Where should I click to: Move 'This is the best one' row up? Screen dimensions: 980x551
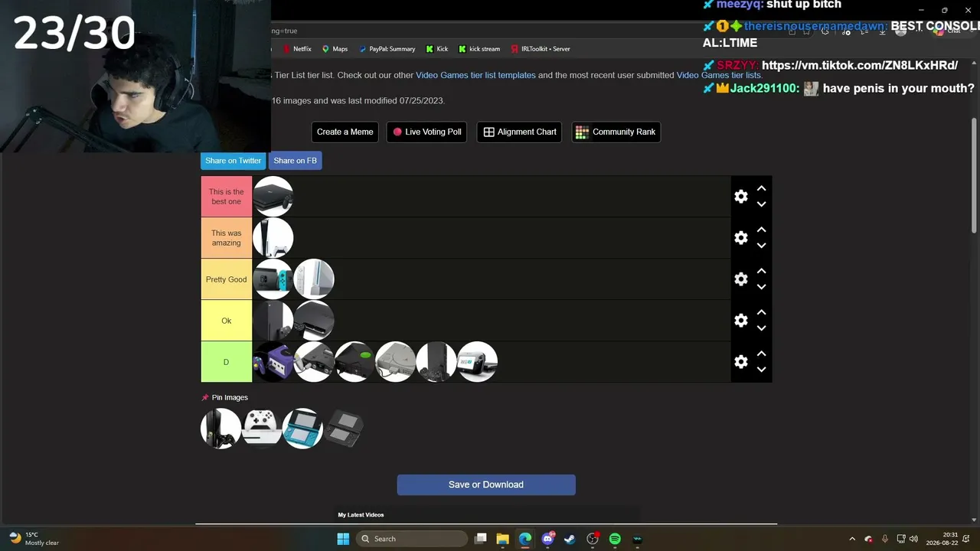coord(761,188)
